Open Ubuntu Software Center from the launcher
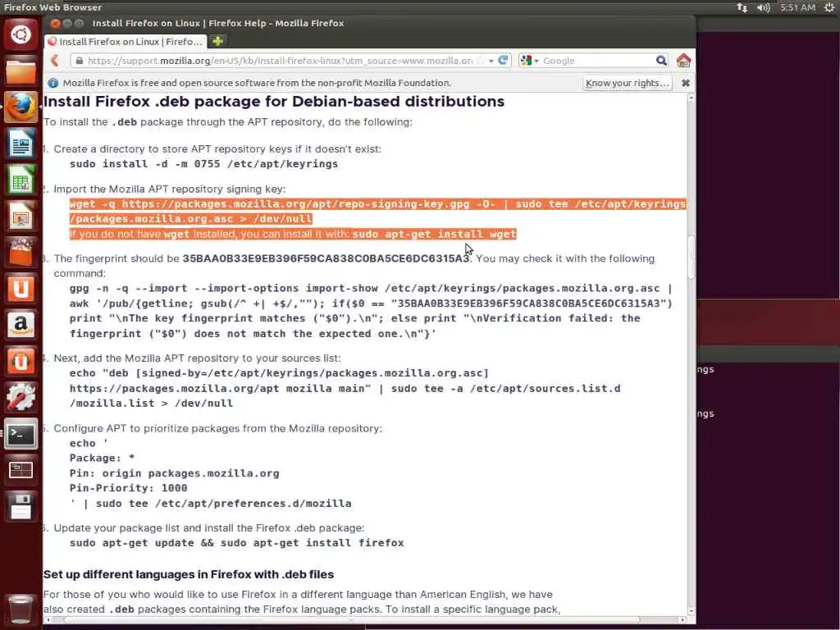The height and width of the screenshot is (630, 840). tap(21, 253)
